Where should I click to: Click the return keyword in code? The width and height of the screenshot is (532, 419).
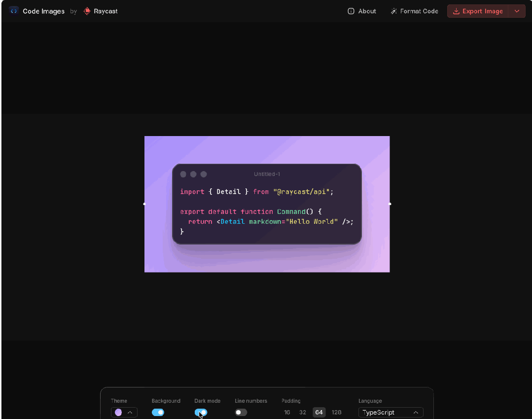pos(200,221)
